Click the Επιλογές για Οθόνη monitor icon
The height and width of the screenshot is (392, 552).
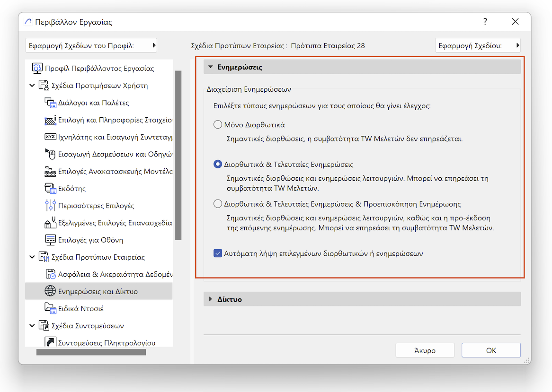[50, 240]
